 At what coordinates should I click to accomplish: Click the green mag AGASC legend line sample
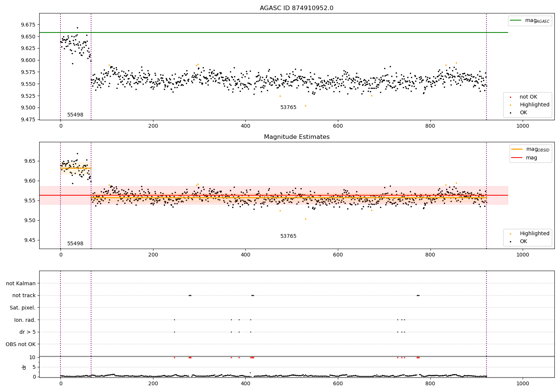click(x=516, y=20)
